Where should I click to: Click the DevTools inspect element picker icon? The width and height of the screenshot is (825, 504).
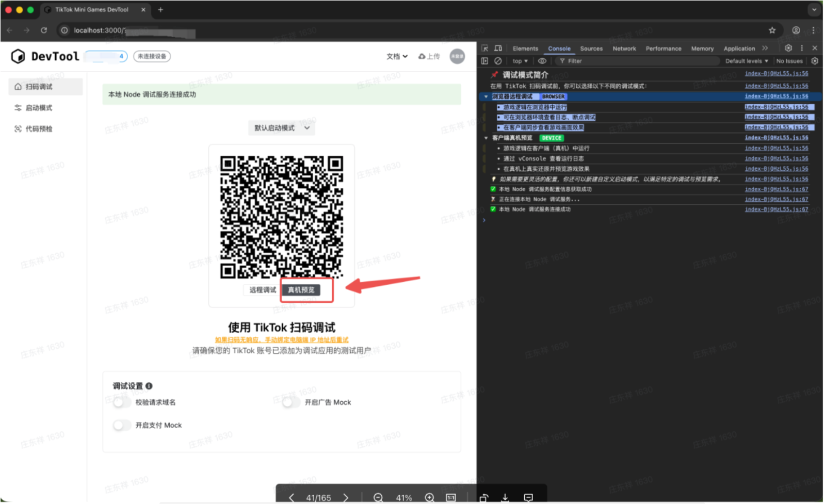pos(484,48)
